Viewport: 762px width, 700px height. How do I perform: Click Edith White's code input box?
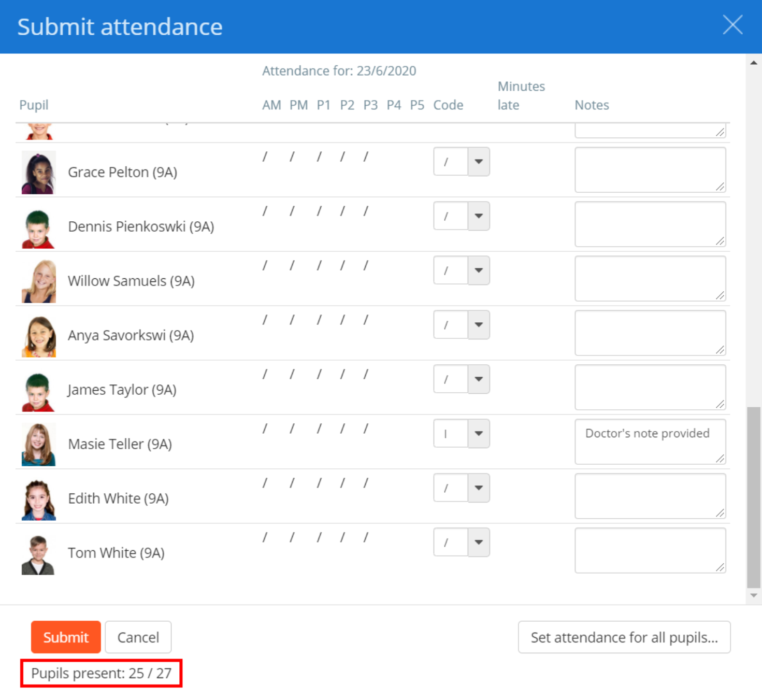pos(449,488)
